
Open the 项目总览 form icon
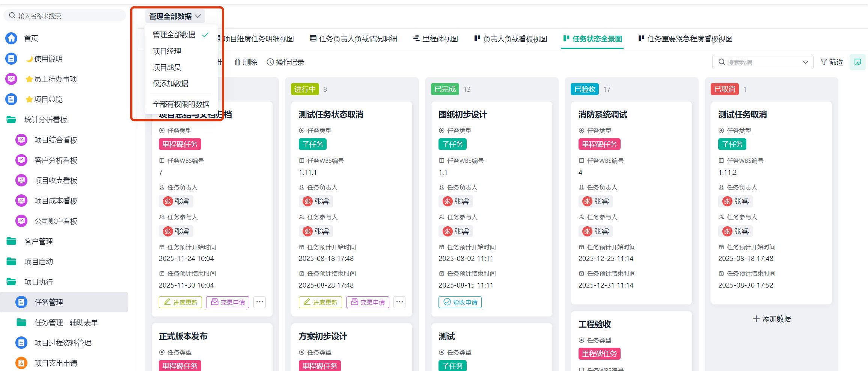(11, 99)
